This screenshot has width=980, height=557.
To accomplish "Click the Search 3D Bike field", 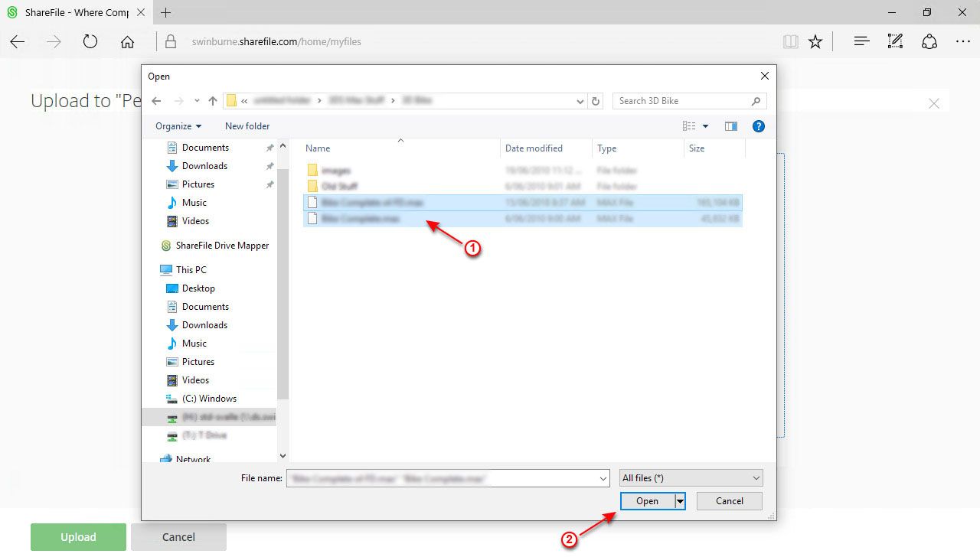I will click(x=681, y=101).
